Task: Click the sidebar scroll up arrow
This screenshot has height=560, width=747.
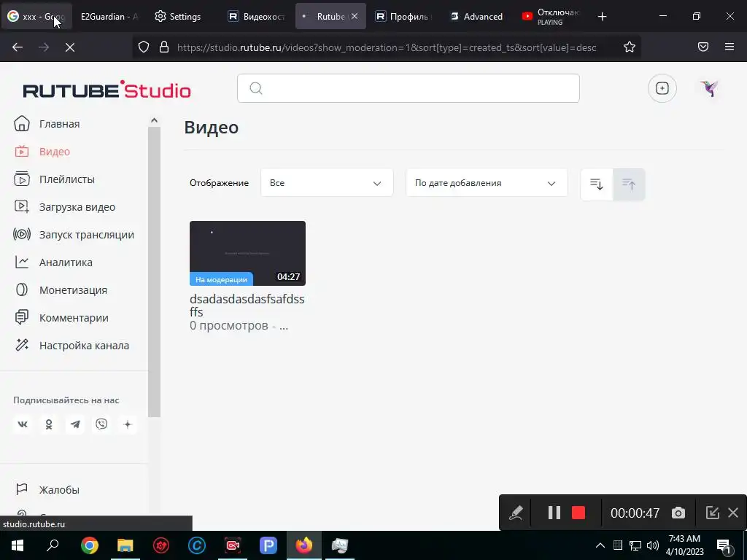Action: pyautogui.click(x=154, y=120)
